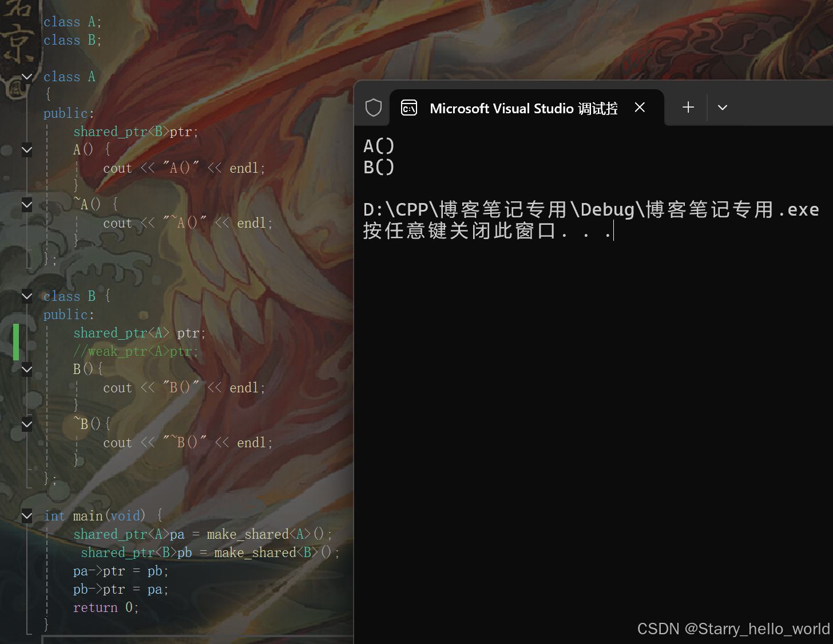Image resolution: width=833 pixels, height=644 pixels.
Task: Click the 'public:' label in class B
Action: pyautogui.click(x=69, y=315)
